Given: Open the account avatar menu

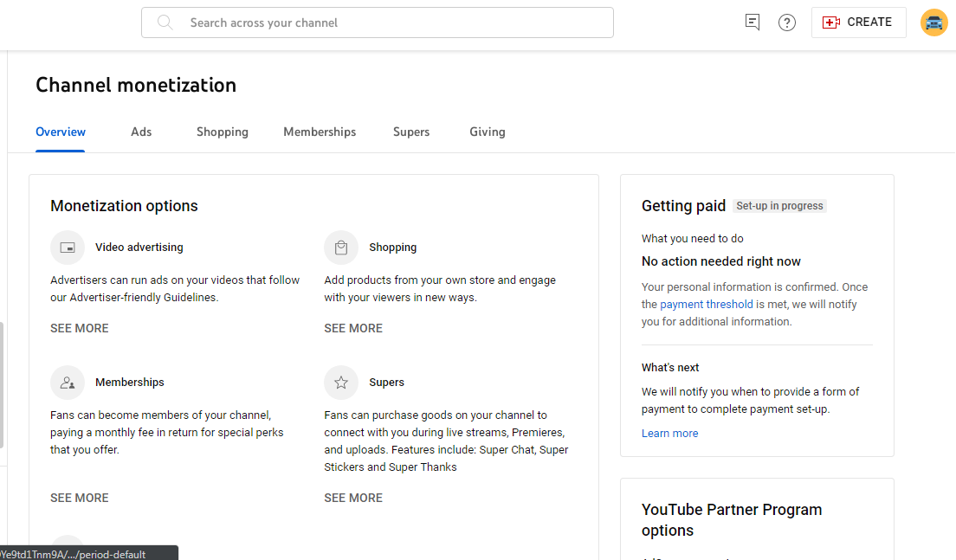Looking at the screenshot, I should [x=934, y=23].
